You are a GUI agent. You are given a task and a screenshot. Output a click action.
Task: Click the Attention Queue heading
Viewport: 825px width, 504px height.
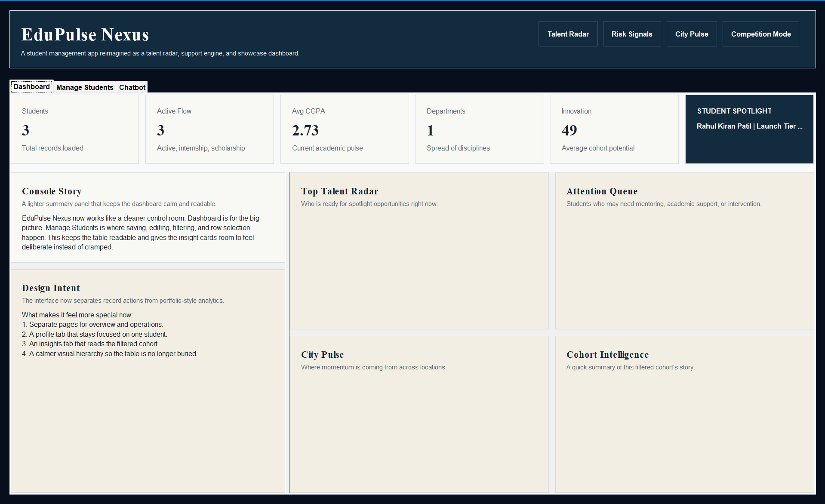click(602, 191)
